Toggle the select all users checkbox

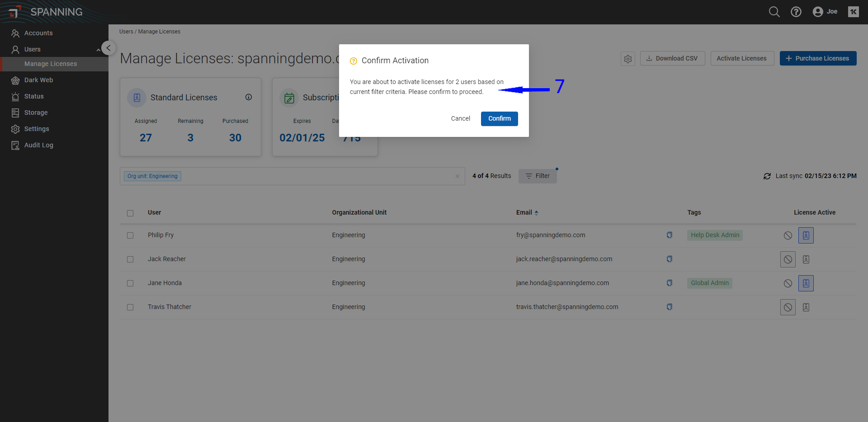click(130, 213)
